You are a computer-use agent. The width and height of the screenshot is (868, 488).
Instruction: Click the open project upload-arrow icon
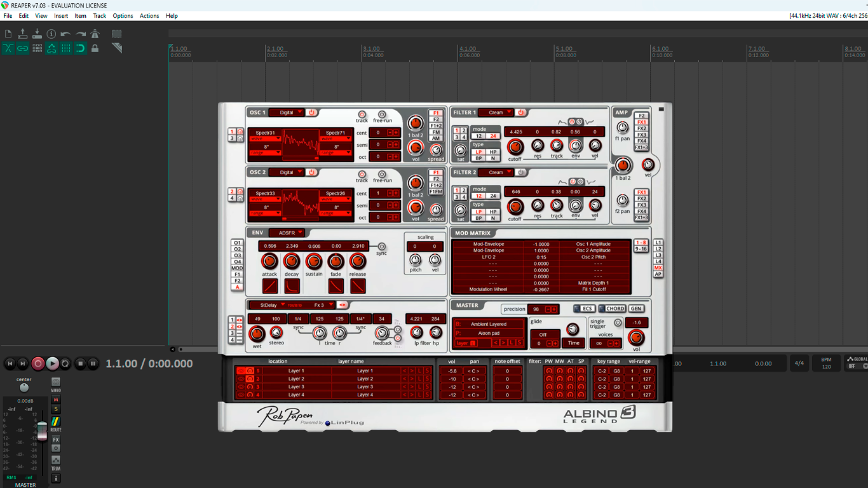[x=23, y=34]
